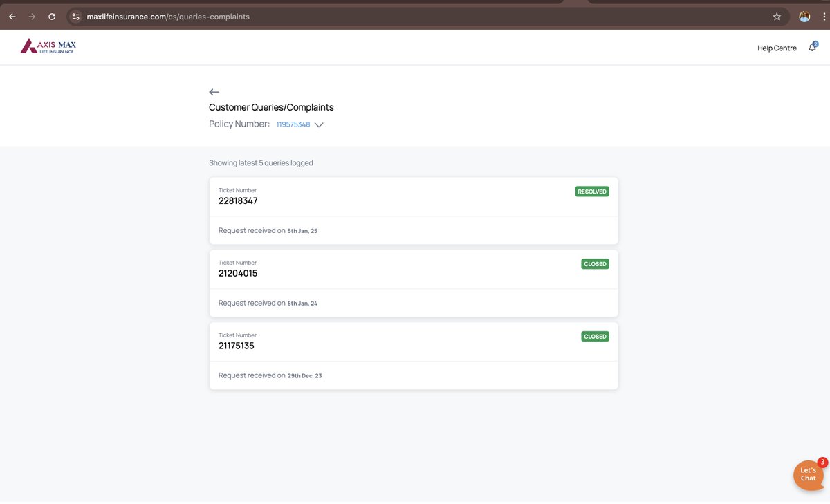Click the browser back arrow
Screen dimensions: 830x504
point(12,17)
